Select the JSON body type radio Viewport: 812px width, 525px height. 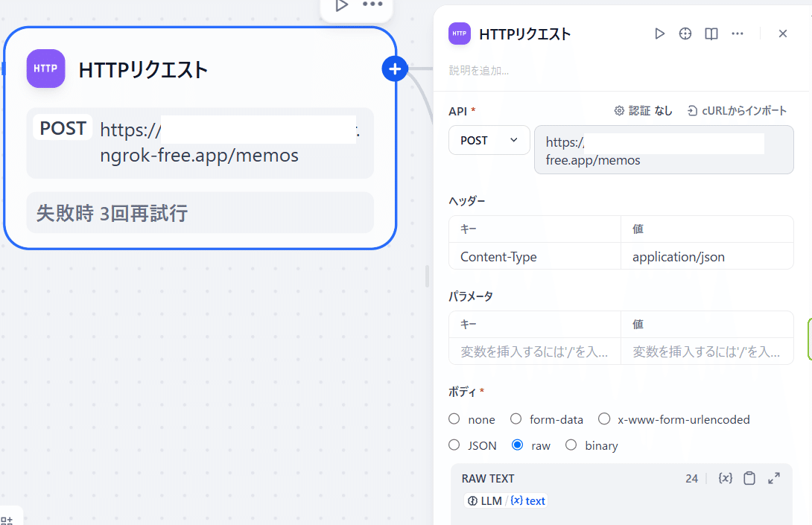[x=454, y=445]
